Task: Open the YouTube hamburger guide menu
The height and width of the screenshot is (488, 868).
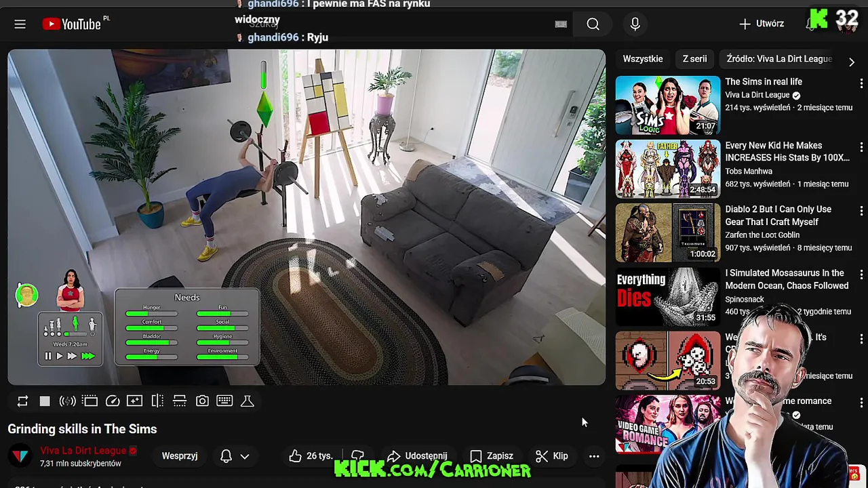Action: tap(20, 24)
